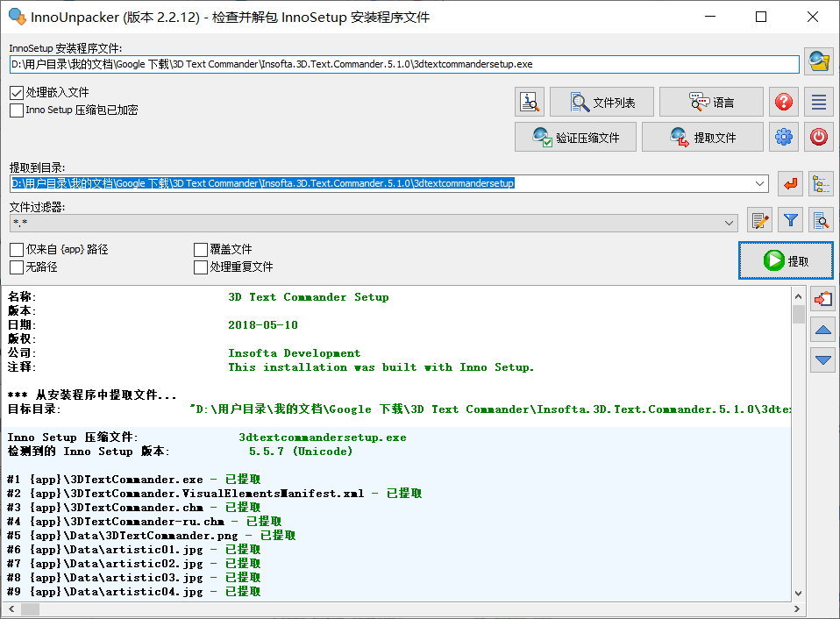This screenshot has width=840, height=619.
Task: Click the horizontal scrollbar thumb
Action: 31,608
